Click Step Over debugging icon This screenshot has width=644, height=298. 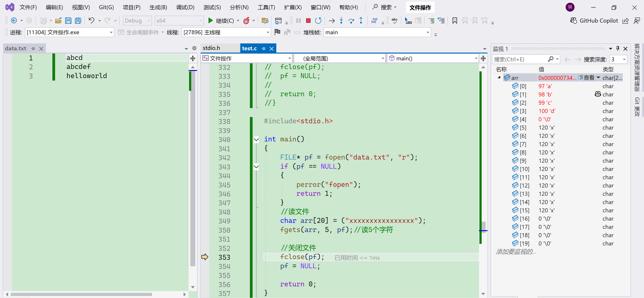click(x=351, y=21)
